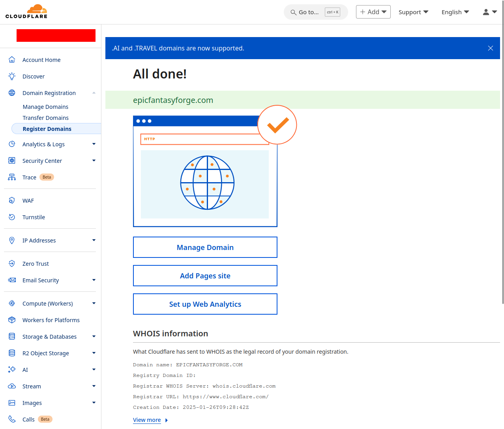Expand the IP Addresses arrow
The image size is (504, 429).
pos(94,240)
